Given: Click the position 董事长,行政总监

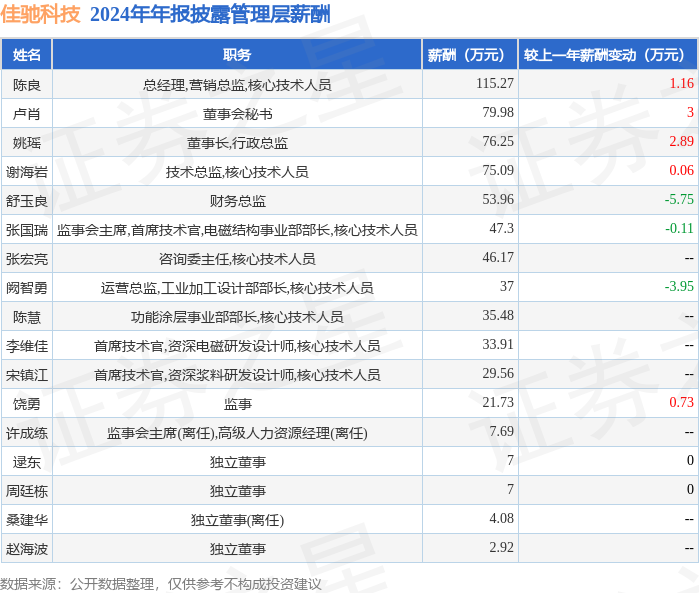Looking at the screenshot, I should [237, 143].
